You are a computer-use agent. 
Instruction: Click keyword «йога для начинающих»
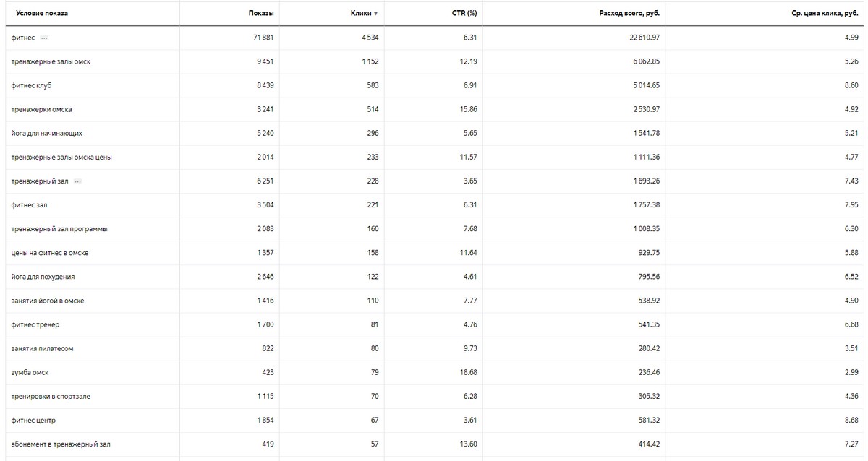pyautogui.click(x=46, y=133)
